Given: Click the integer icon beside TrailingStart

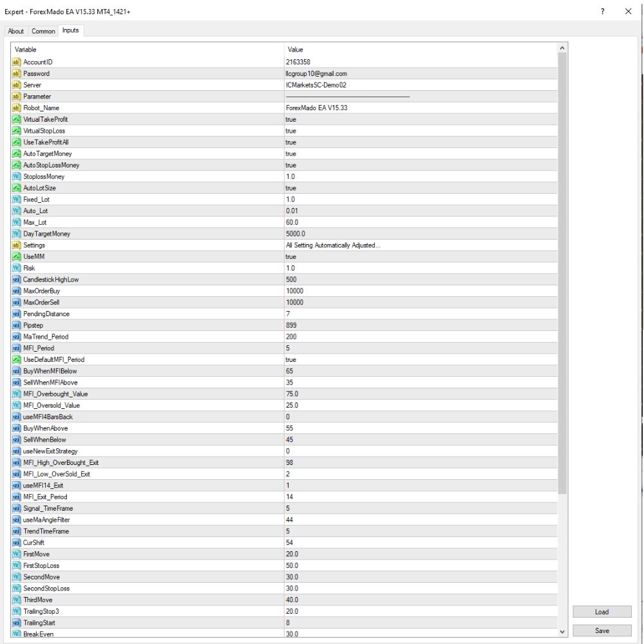Looking at the screenshot, I should (17, 623).
